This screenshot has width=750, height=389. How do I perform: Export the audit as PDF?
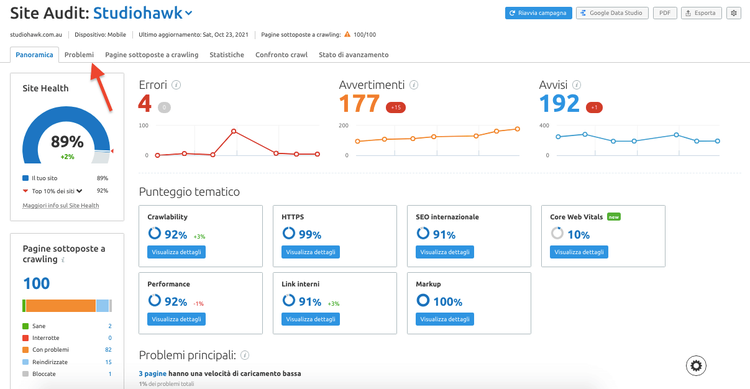coord(665,13)
